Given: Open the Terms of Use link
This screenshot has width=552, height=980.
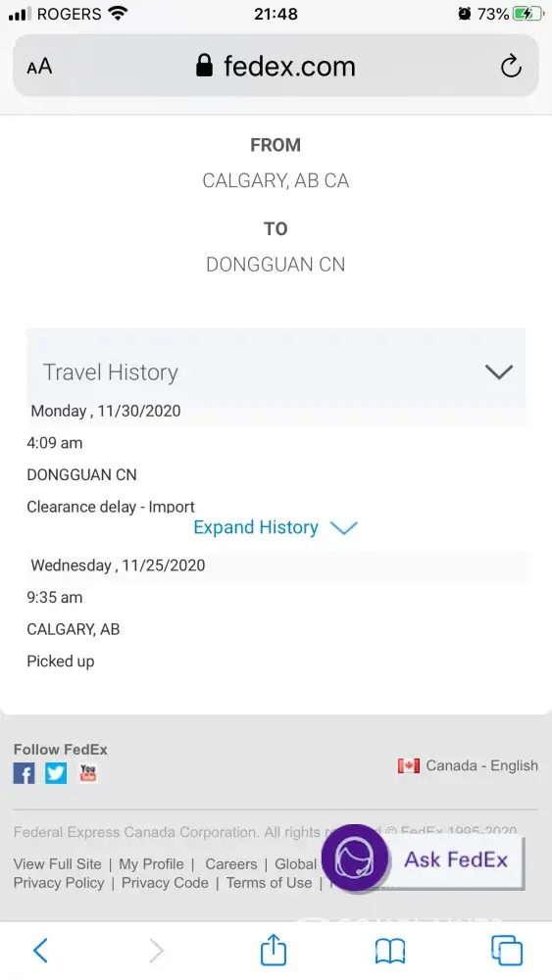Looking at the screenshot, I should [x=269, y=883].
